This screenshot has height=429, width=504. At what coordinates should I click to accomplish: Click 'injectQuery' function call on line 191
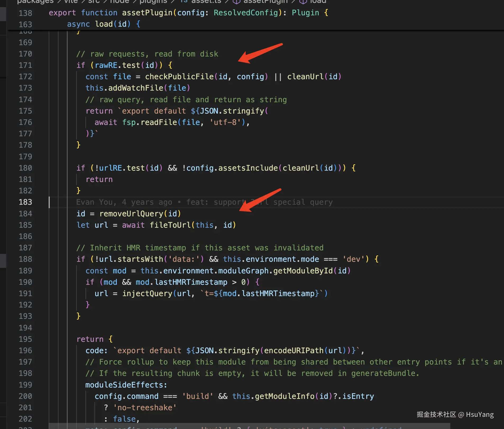click(x=147, y=293)
